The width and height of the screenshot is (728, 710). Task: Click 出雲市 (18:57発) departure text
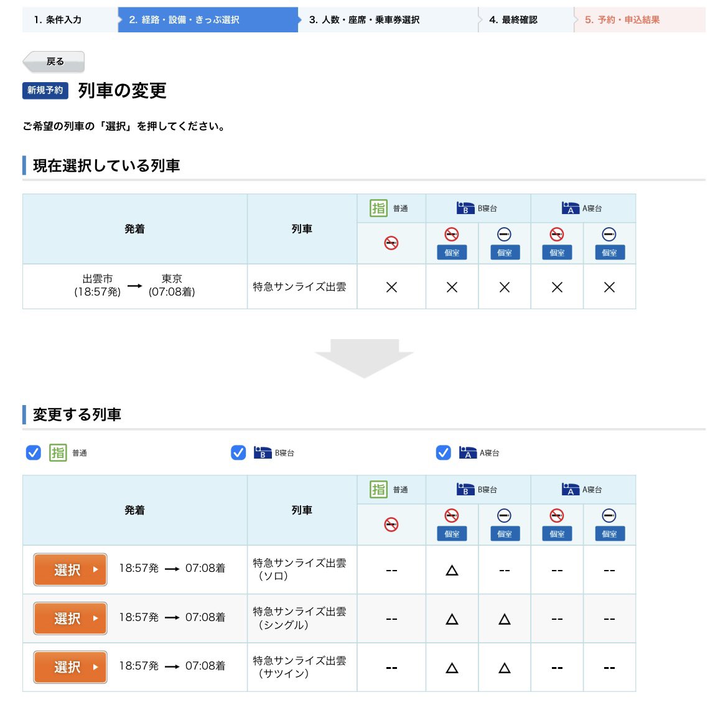98,285
